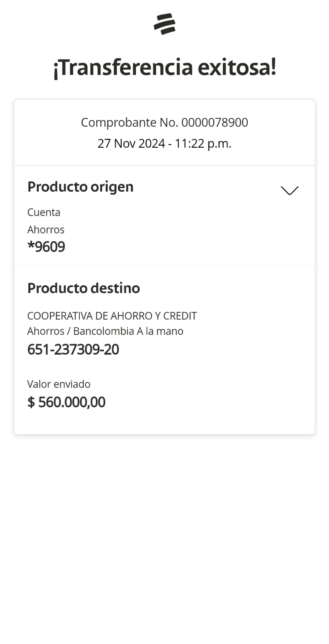Select destination account number 651-237309-20
Viewport: 329px width, 644px height.
(73, 349)
